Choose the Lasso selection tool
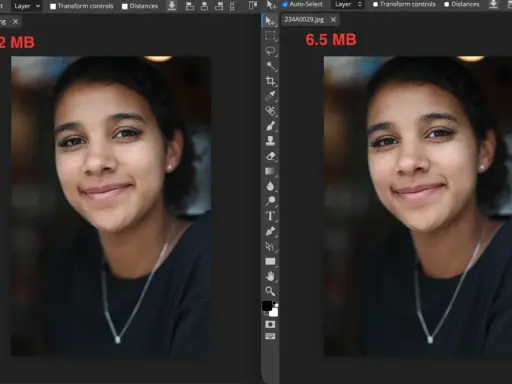 coord(270,51)
